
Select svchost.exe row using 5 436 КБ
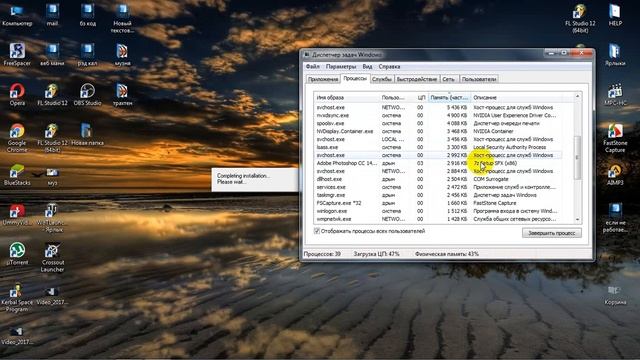438,107
